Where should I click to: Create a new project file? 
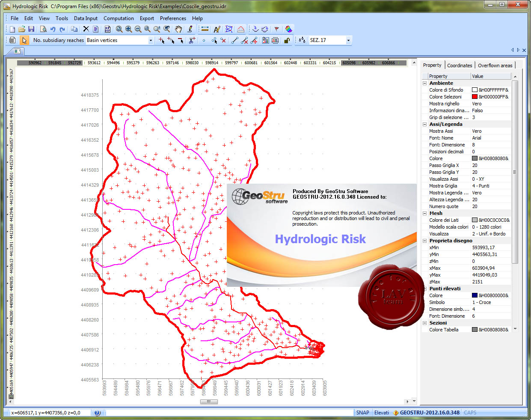click(12, 29)
